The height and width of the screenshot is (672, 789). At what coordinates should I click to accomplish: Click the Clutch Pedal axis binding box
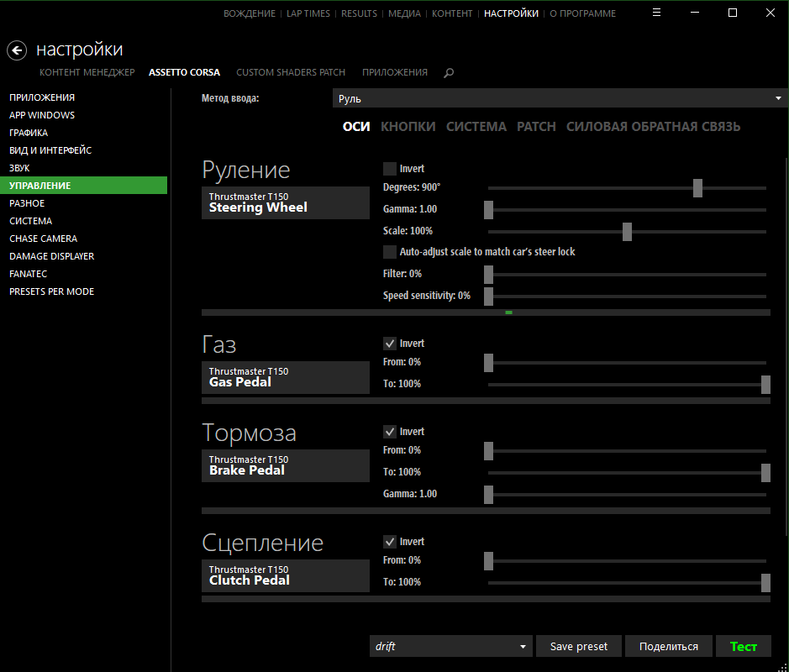[x=286, y=576]
